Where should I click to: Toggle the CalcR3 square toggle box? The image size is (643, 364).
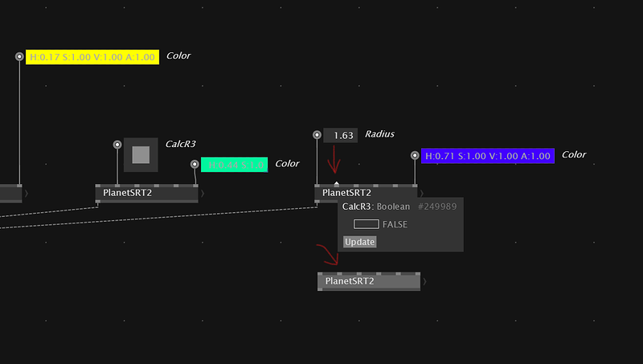pos(141,154)
